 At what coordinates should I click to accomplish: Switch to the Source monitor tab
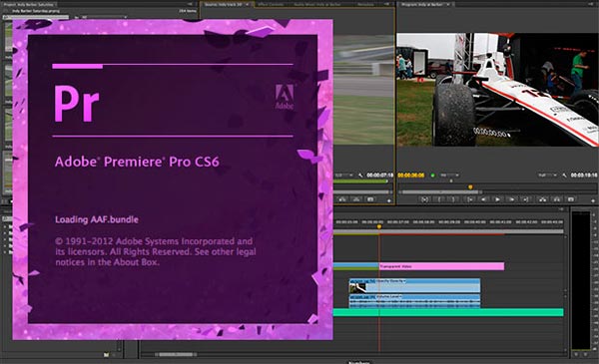click(226, 5)
